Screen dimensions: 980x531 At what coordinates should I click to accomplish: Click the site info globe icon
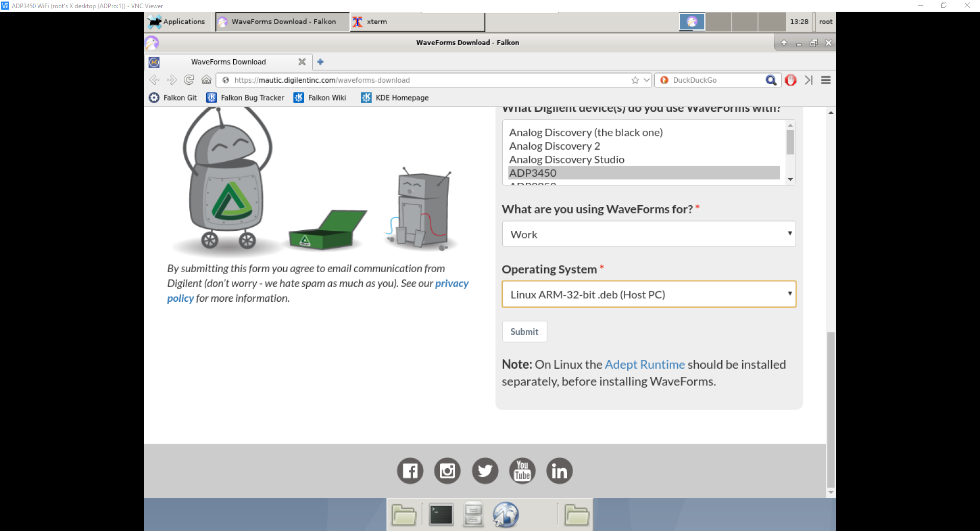click(x=226, y=80)
